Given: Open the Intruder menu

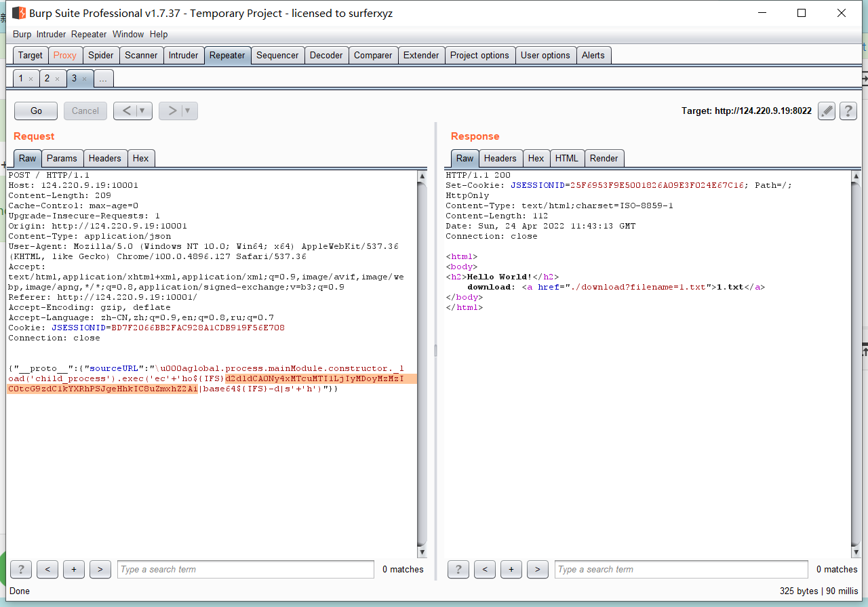Looking at the screenshot, I should point(52,34).
